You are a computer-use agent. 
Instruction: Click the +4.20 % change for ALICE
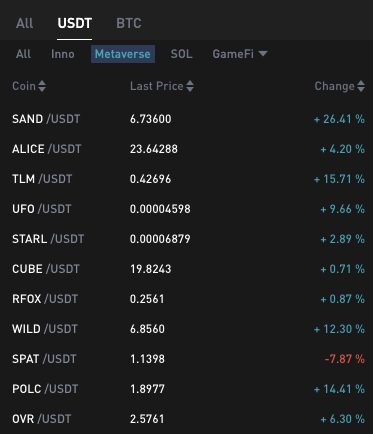[x=342, y=149]
